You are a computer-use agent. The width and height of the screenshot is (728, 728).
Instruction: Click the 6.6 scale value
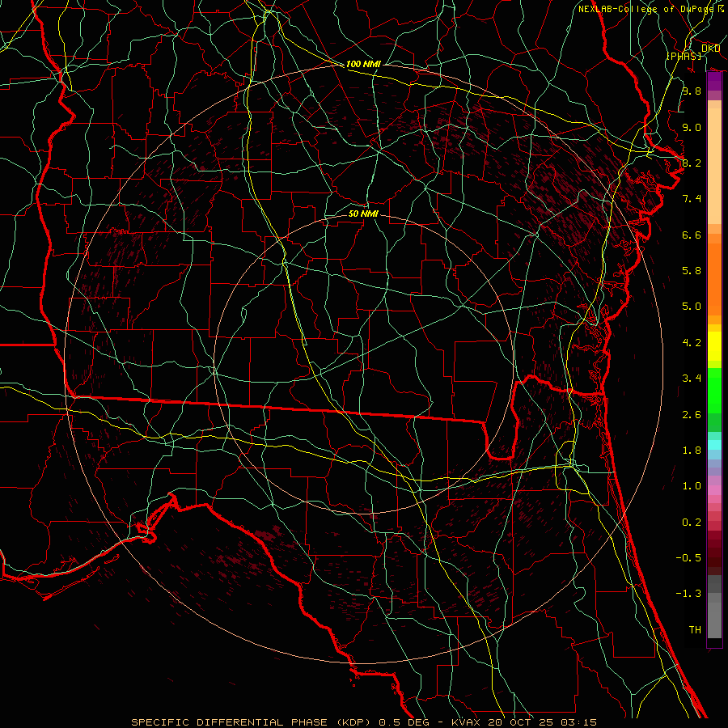tap(692, 235)
